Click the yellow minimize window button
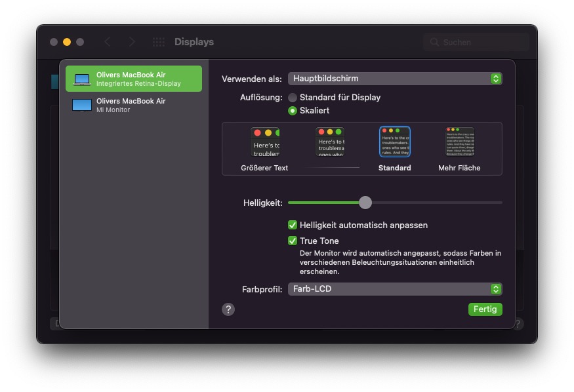Viewport: 574px width, 392px height. 67,42
